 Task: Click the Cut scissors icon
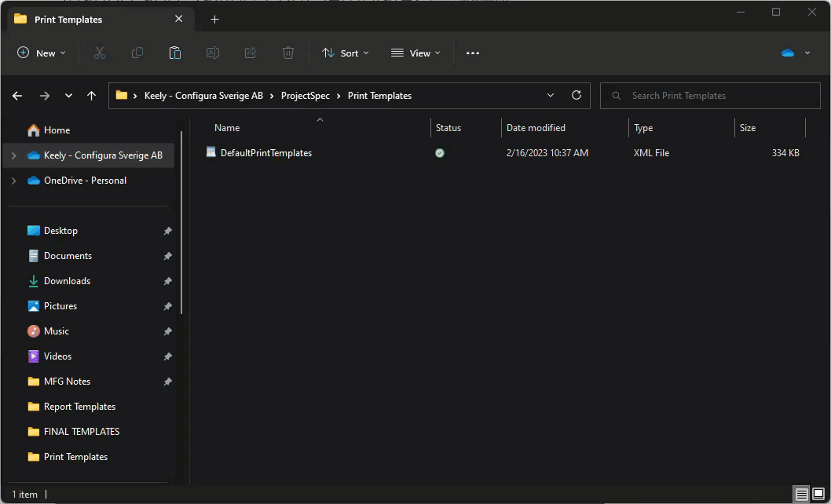point(100,53)
